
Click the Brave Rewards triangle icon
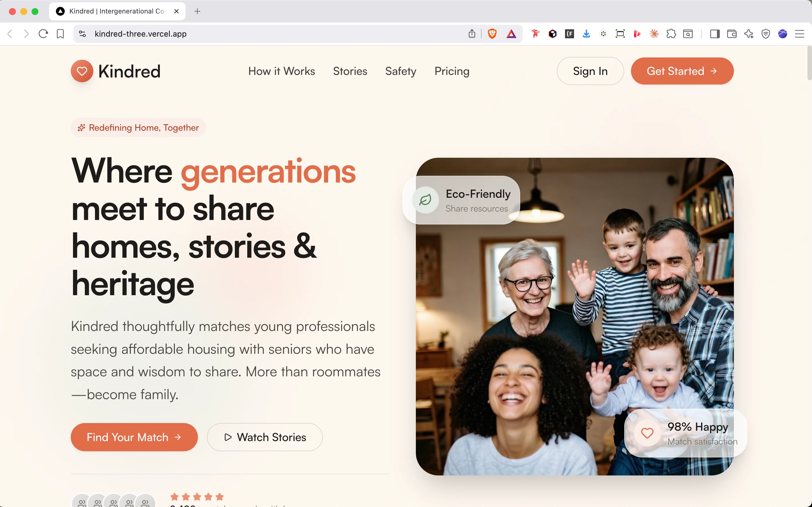511,34
